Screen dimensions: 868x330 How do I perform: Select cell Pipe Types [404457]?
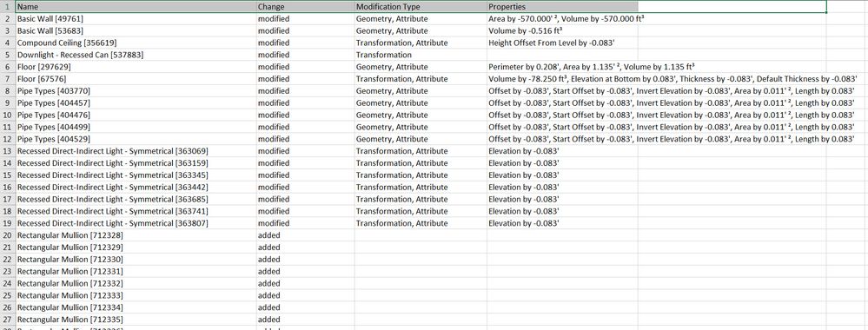pos(136,103)
